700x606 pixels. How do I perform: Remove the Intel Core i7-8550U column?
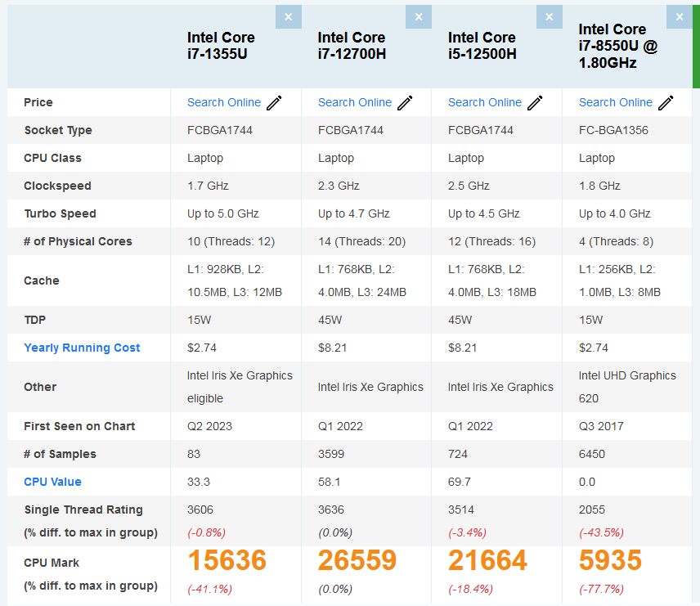[680, 16]
